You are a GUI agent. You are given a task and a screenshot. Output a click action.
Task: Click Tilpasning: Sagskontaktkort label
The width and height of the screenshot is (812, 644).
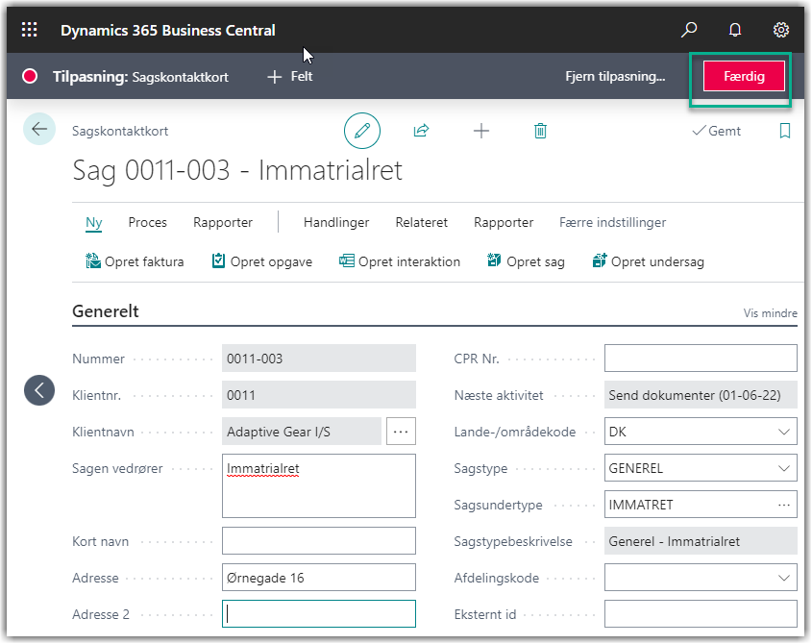pos(140,77)
